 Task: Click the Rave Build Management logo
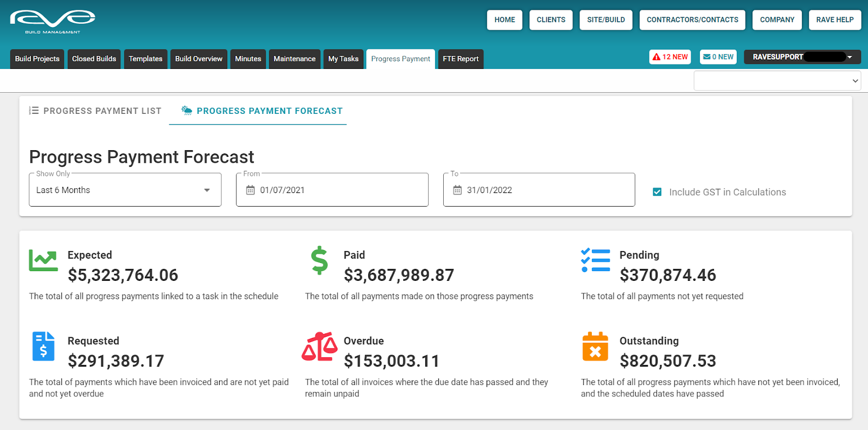(53, 22)
